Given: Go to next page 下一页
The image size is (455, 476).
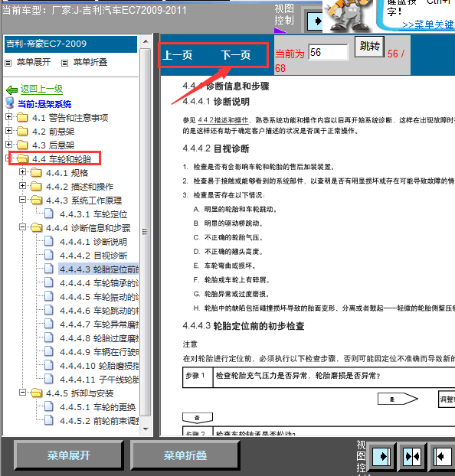Looking at the screenshot, I should [236, 55].
